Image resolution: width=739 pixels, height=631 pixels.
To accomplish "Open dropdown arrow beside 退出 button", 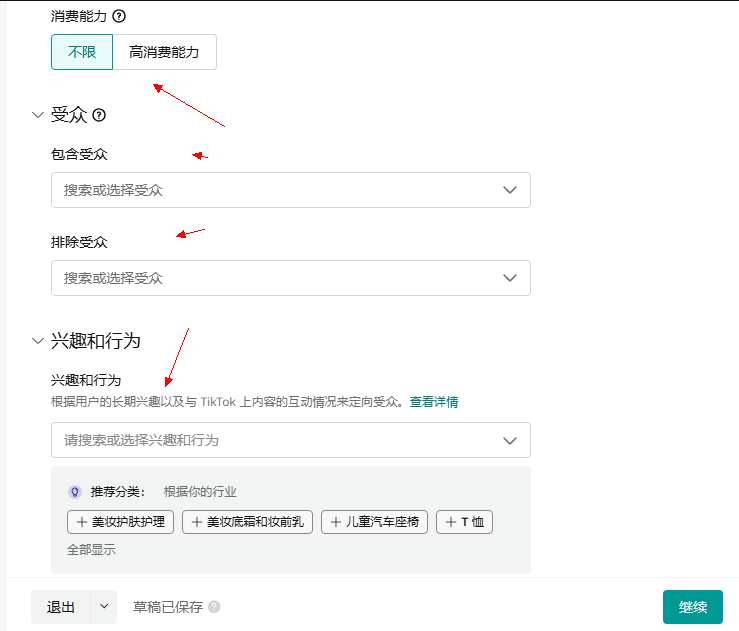I will (104, 607).
